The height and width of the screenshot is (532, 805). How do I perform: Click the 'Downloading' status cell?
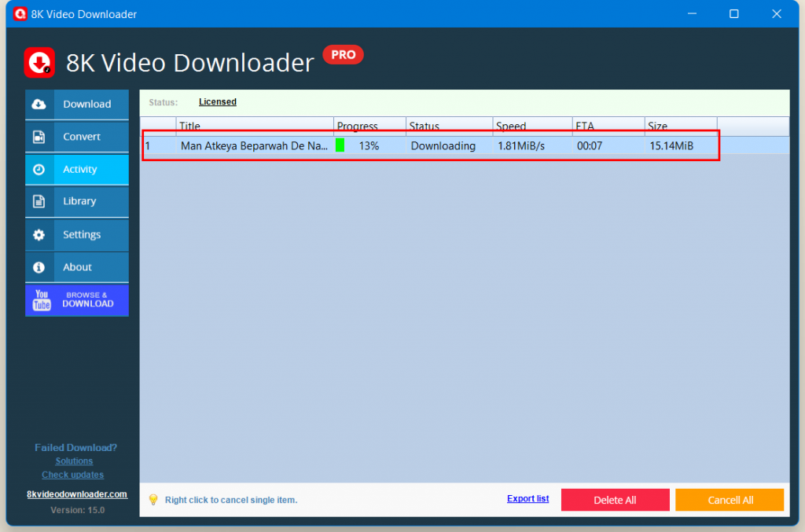[443, 145]
